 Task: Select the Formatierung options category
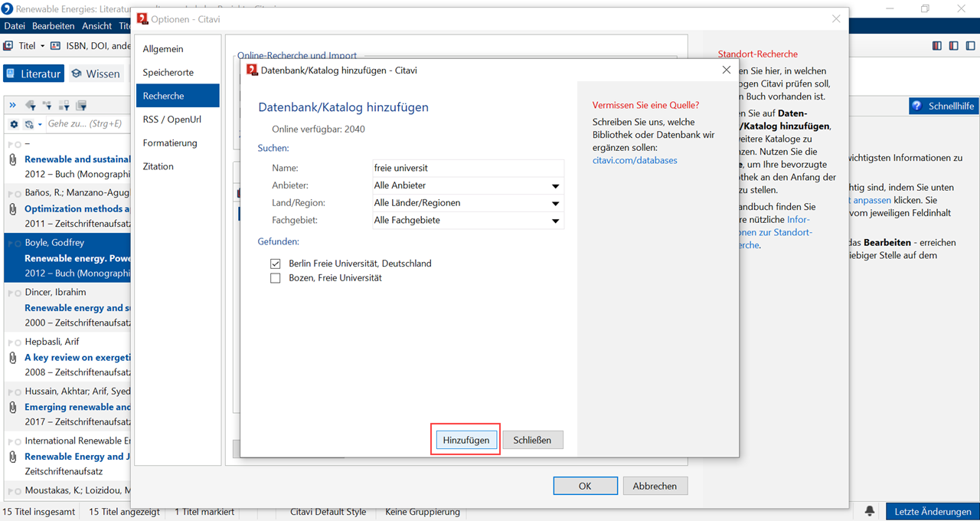169,143
